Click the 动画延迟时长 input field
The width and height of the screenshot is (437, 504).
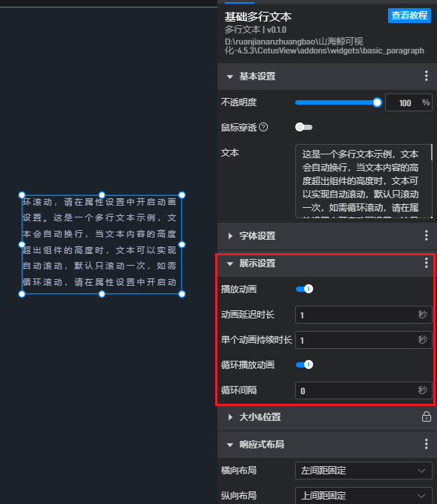pyautogui.click(x=364, y=315)
